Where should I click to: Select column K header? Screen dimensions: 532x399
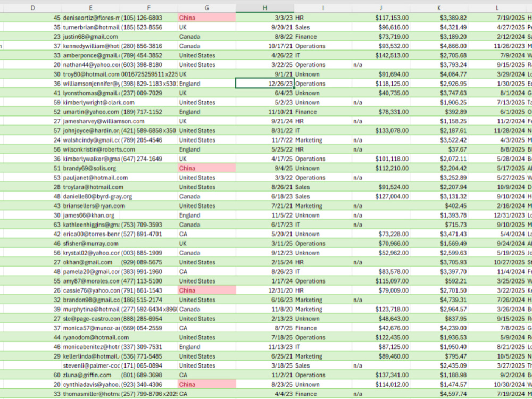point(439,8)
